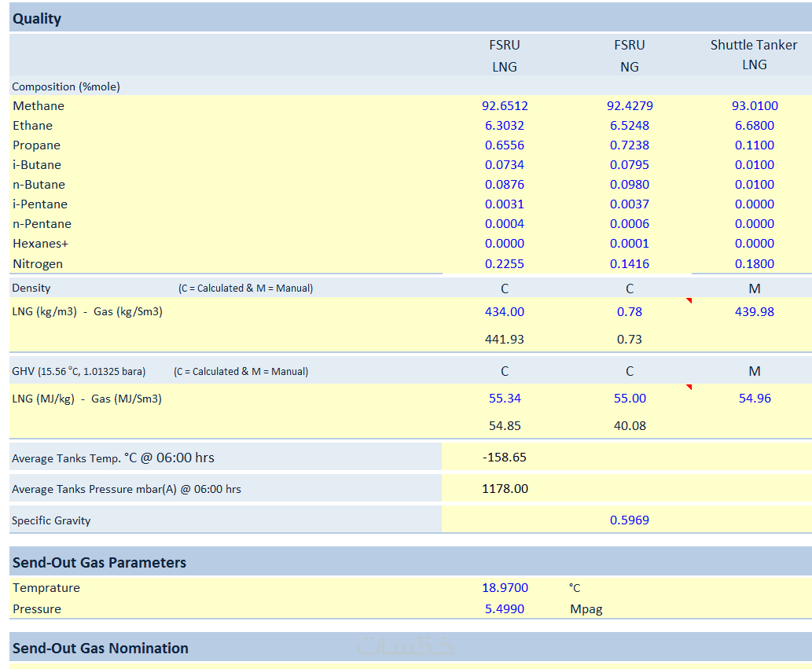Select gas density value 0.73
The height and width of the screenshot is (669, 812).
pos(629,339)
